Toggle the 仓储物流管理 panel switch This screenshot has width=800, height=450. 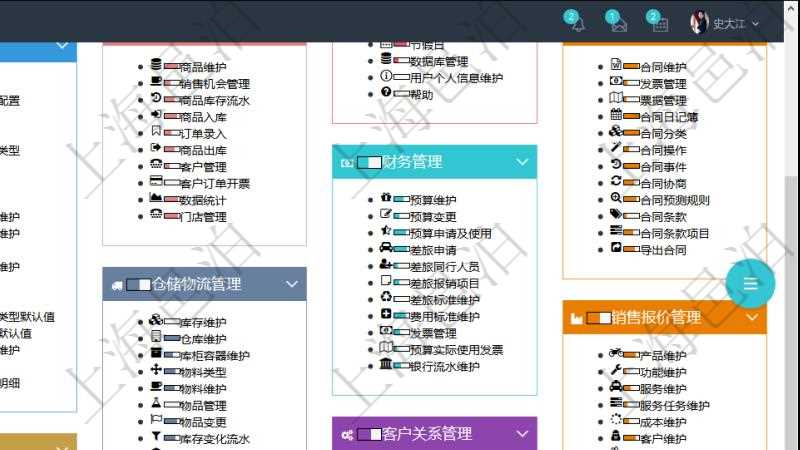tap(139, 285)
